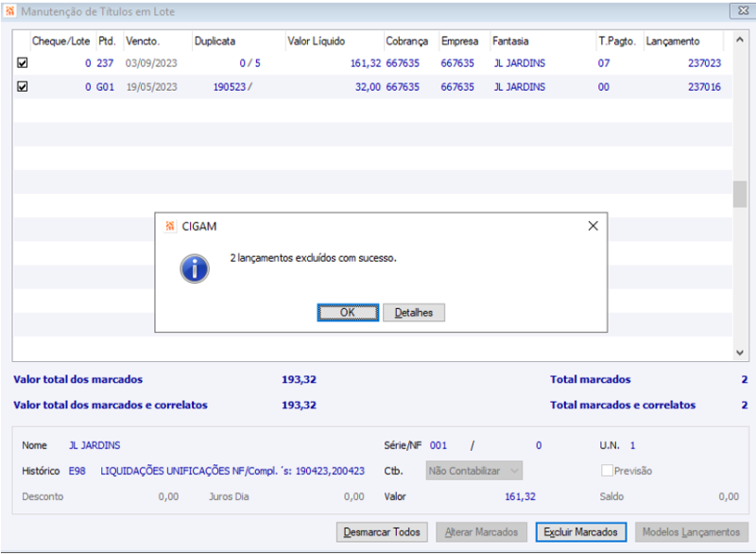
Task: Open the Não Contabilizar dropdown
Action: [474, 471]
